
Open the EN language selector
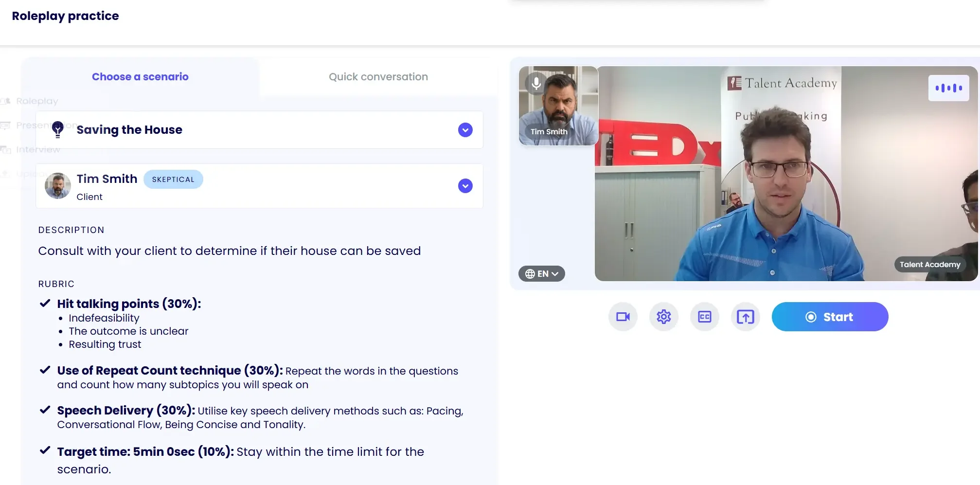542,274
